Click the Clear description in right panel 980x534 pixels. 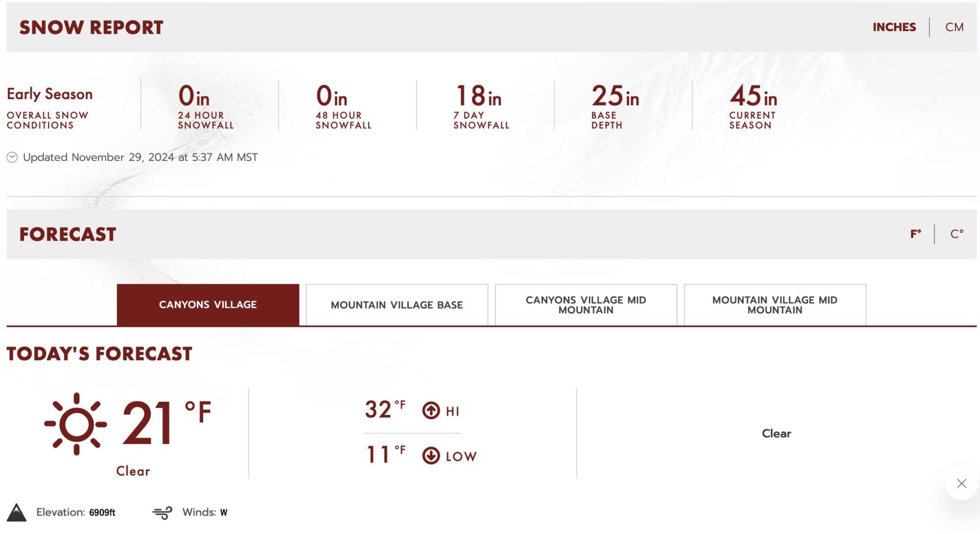(x=776, y=433)
